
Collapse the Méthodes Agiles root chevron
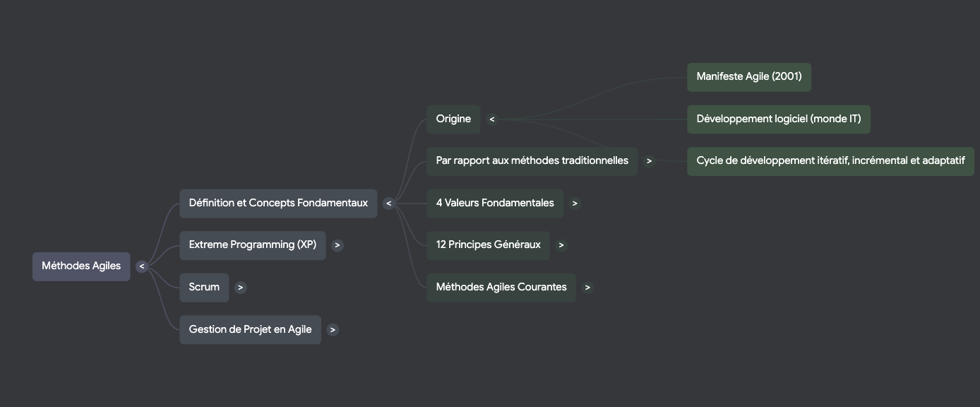tap(141, 266)
